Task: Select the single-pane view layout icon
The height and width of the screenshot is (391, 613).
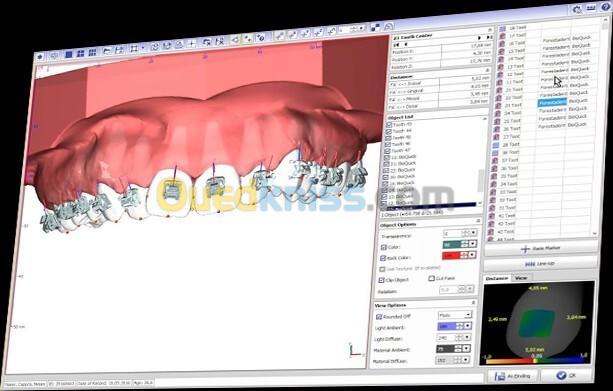Action: pyautogui.click(x=68, y=54)
